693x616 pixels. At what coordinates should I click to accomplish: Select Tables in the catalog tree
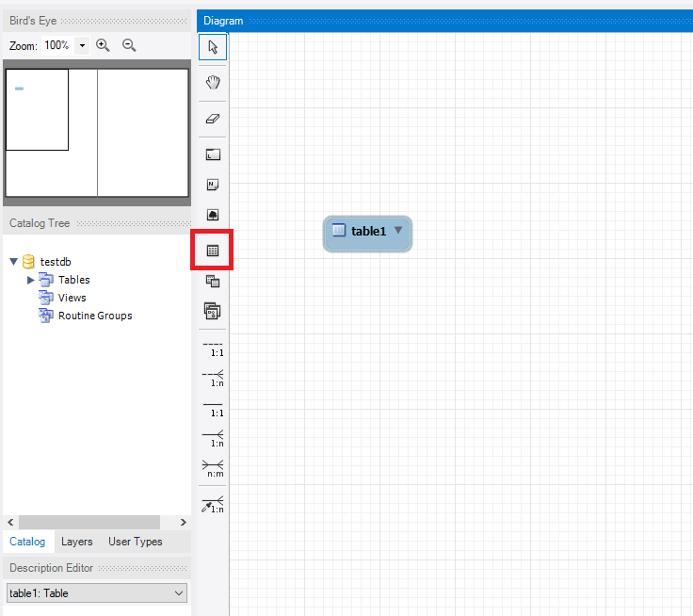[73, 280]
